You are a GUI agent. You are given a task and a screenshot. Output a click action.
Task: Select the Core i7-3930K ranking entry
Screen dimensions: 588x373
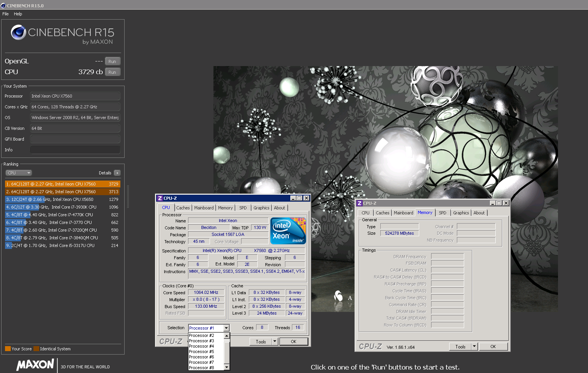click(62, 207)
